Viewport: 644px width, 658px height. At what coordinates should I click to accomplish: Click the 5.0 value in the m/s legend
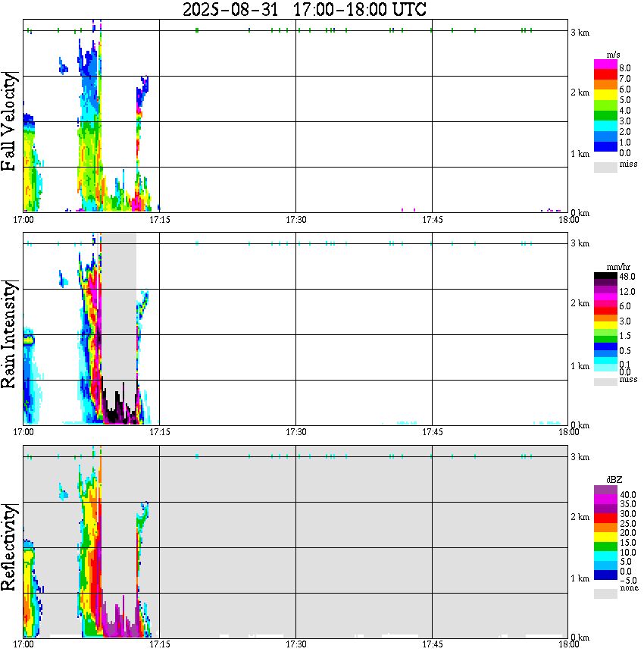tap(625, 100)
